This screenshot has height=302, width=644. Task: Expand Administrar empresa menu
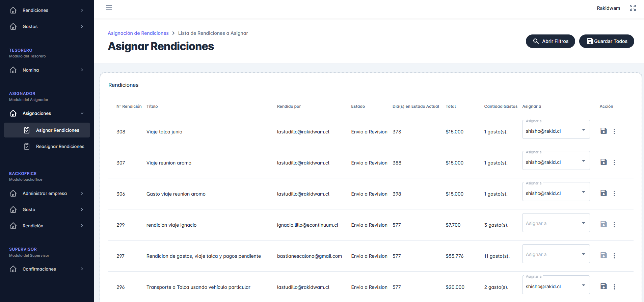pos(47,194)
